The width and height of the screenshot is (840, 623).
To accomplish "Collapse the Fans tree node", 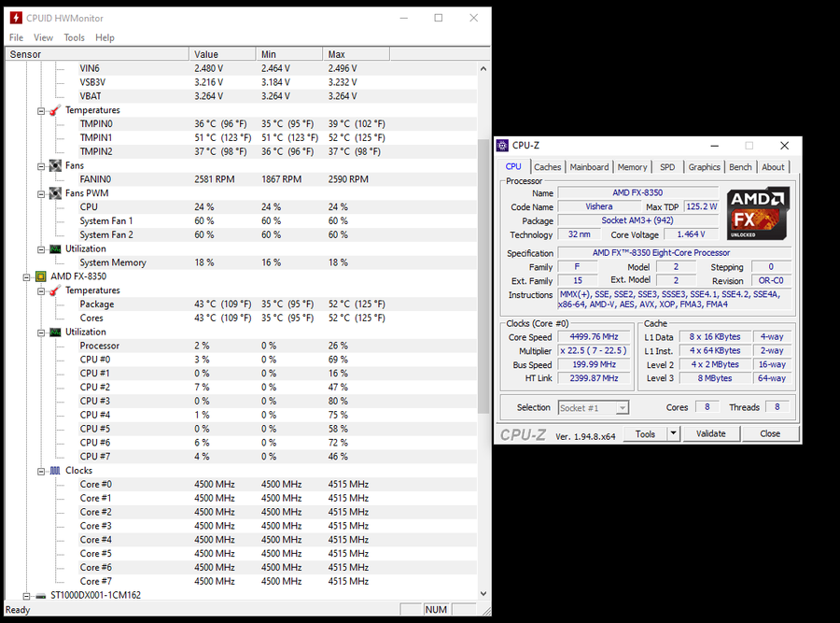I will (41, 166).
